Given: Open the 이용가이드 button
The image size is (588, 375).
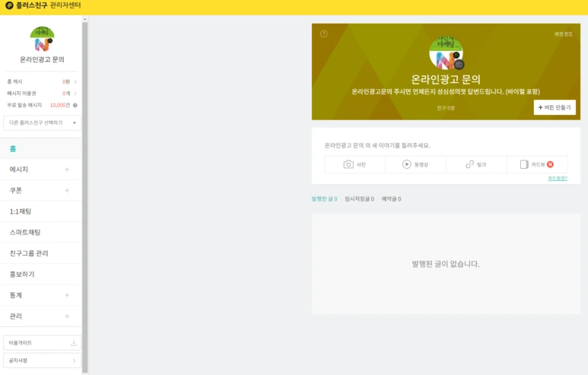Looking at the screenshot, I should tap(42, 343).
